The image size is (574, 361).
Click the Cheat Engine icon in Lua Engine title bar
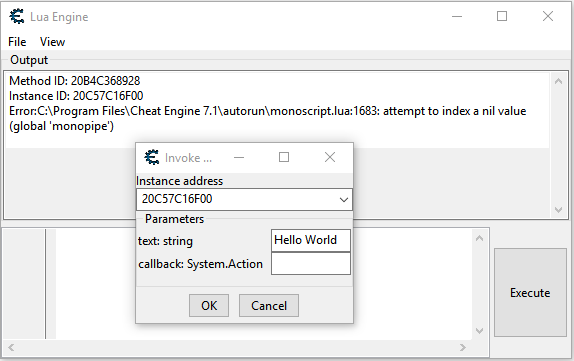coord(16,16)
